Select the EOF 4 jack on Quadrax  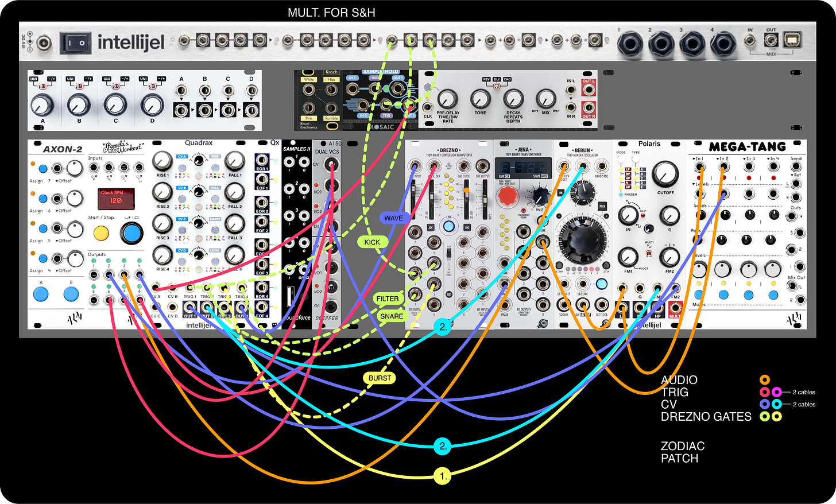(x=262, y=307)
